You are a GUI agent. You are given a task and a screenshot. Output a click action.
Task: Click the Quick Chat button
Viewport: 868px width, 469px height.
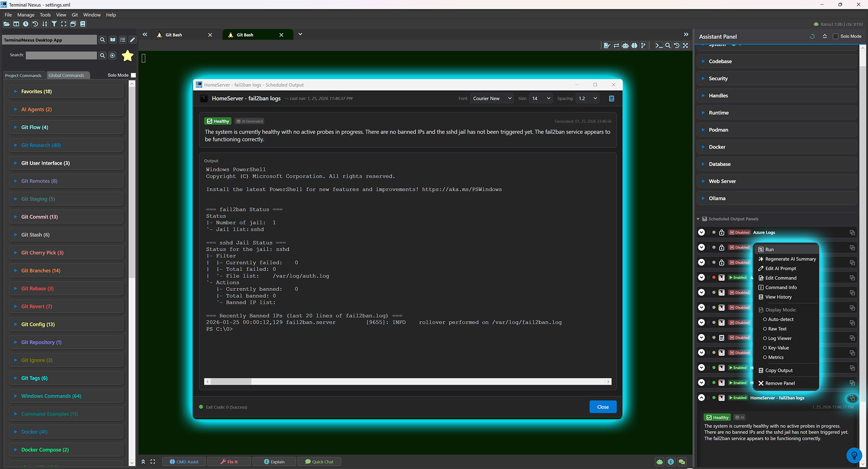[319, 462]
